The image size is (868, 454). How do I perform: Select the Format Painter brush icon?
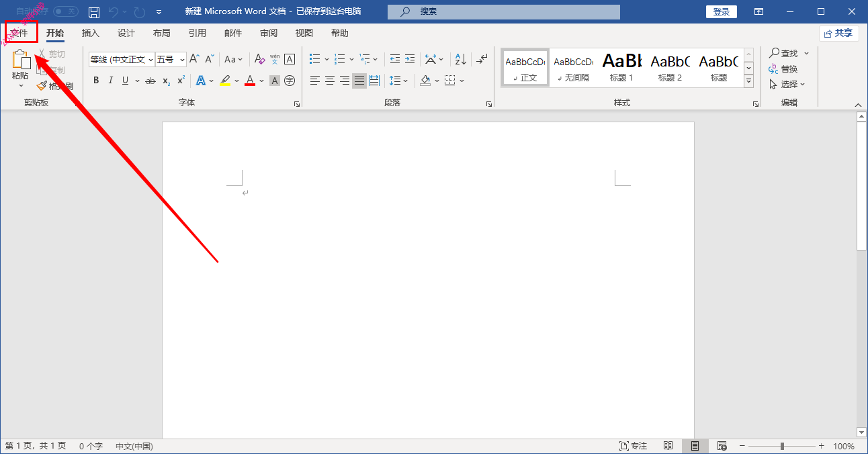pyautogui.click(x=42, y=86)
